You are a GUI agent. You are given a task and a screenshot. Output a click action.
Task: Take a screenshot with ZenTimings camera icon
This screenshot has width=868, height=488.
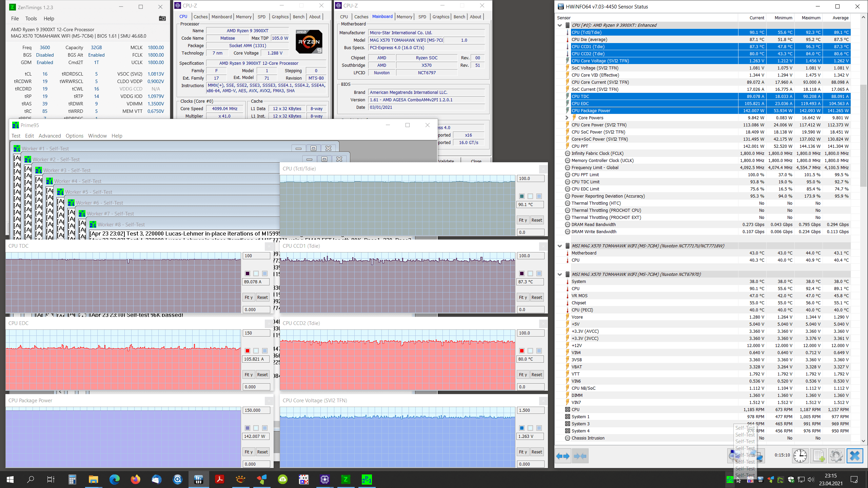click(x=162, y=18)
